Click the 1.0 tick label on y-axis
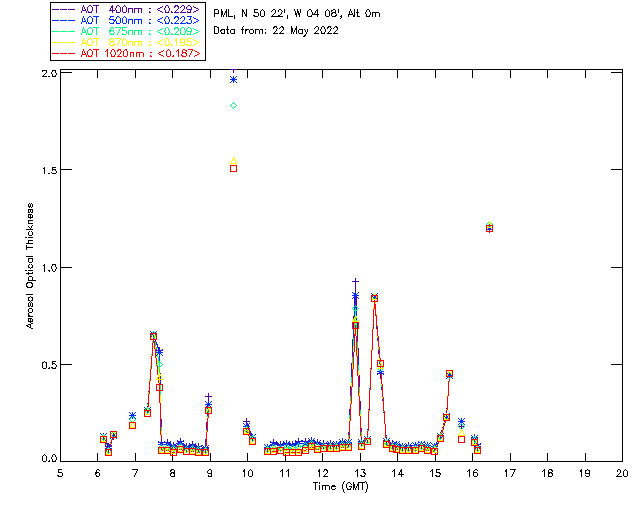The image size is (640, 512). point(49,268)
